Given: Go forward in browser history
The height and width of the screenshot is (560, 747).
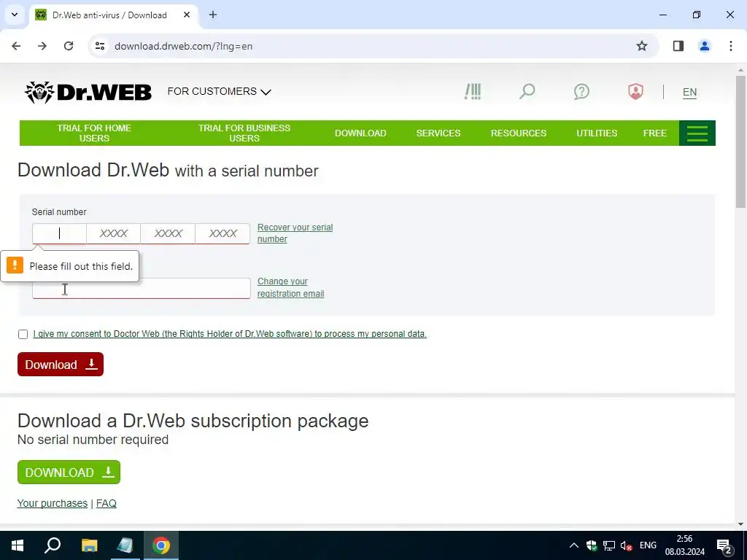Looking at the screenshot, I should 42,46.
